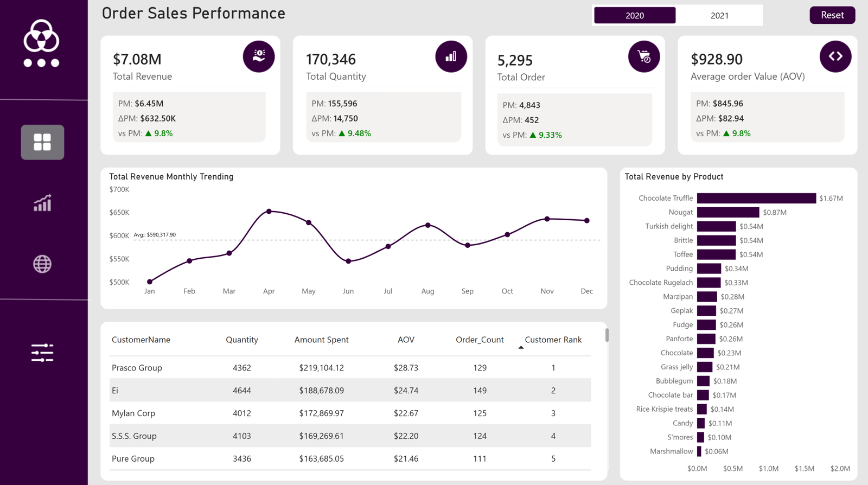Open the dashboard grid view icon
The width and height of the screenshot is (868, 485).
[x=42, y=142]
